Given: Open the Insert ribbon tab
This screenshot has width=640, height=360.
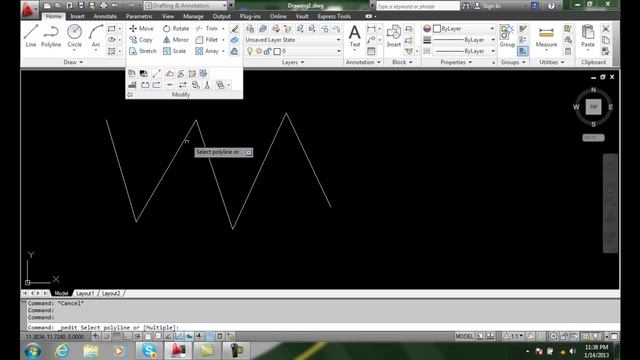Looking at the screenshot, I should coord(77,16).
